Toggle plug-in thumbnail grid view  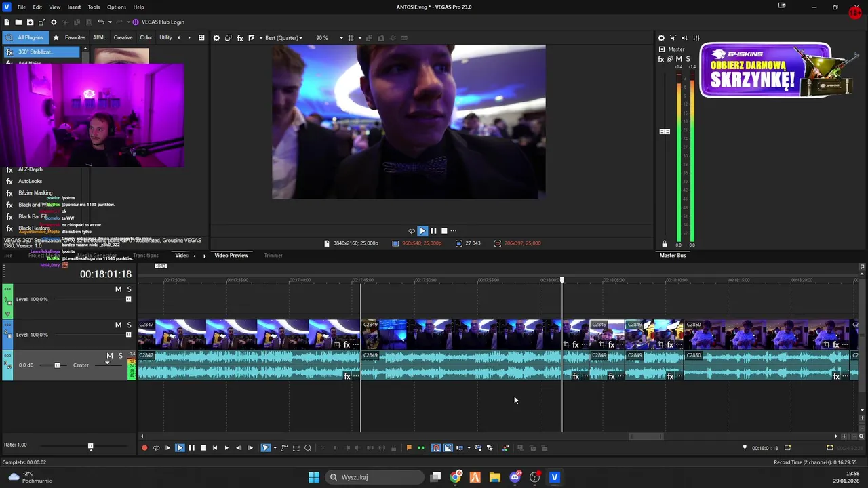tap(201, 38)
